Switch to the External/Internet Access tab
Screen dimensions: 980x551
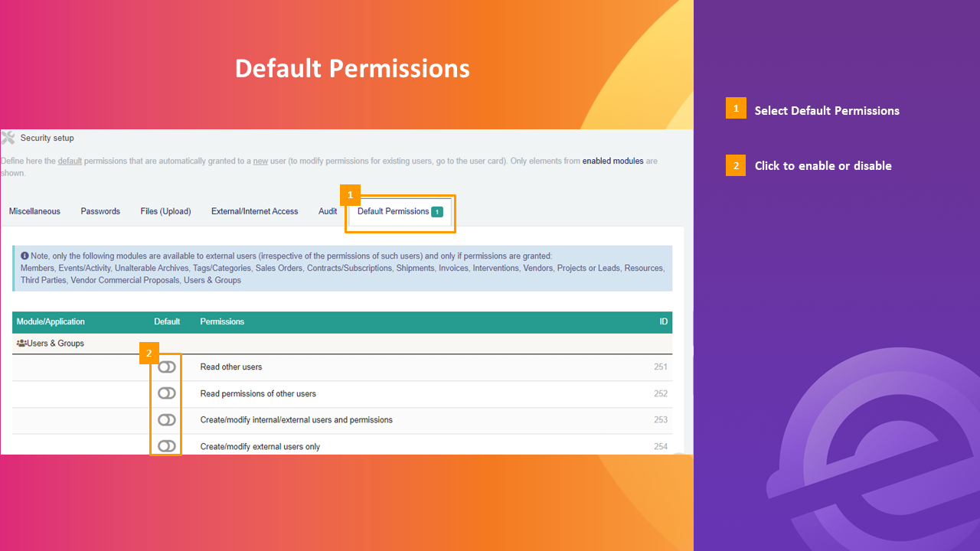pos(254,211)
